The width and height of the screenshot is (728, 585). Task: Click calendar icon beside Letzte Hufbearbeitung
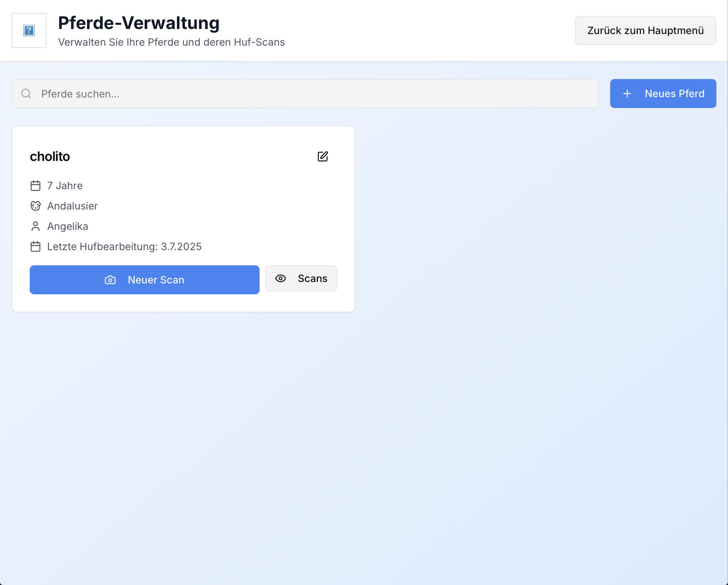pyautogui.click(x=36, y=246)
